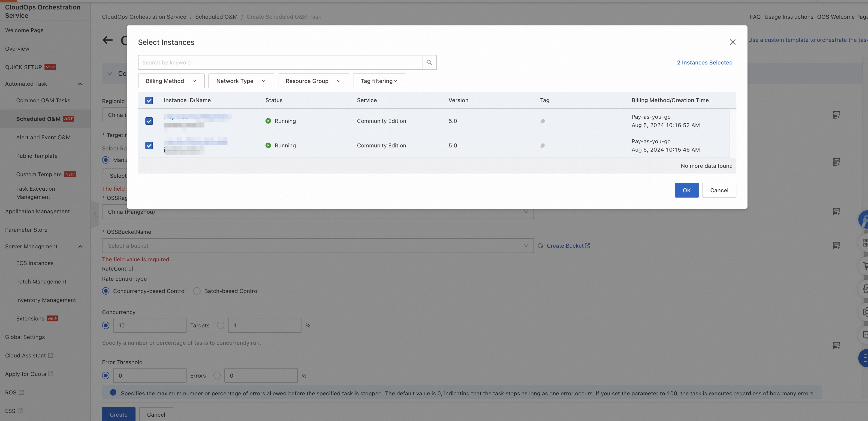Screen dimensions: 868x421
Task: Open Overview in sidebar
Action: coord(17,49)
